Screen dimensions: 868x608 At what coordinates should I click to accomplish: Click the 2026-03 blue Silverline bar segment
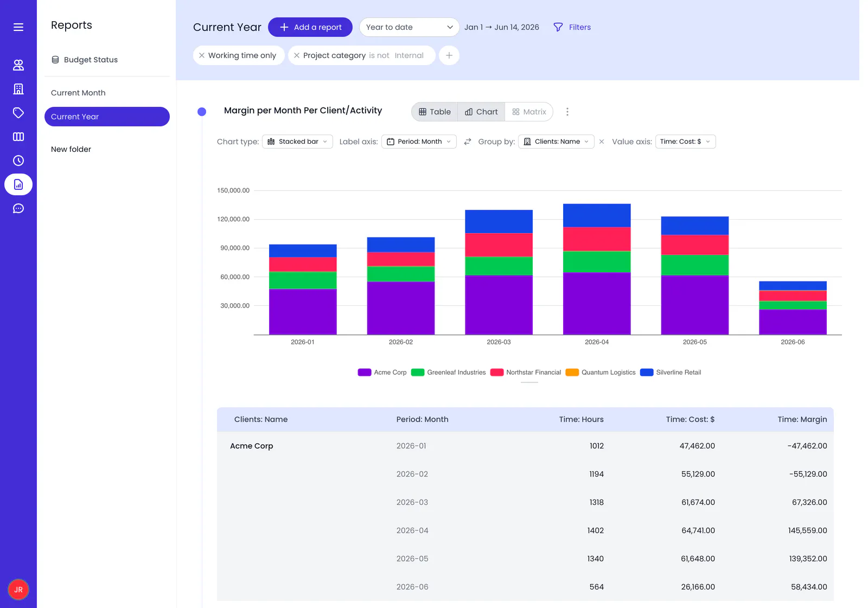click(x=499, y=221)
